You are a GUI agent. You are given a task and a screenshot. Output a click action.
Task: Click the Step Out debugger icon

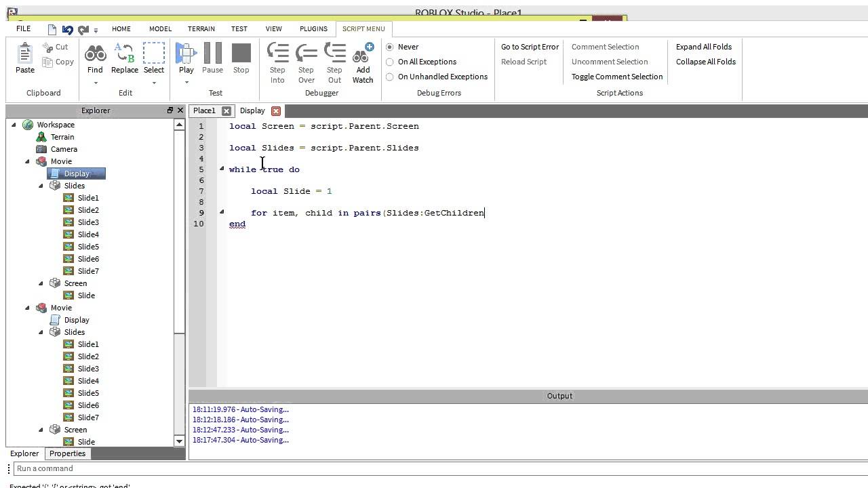coord(334,54)
